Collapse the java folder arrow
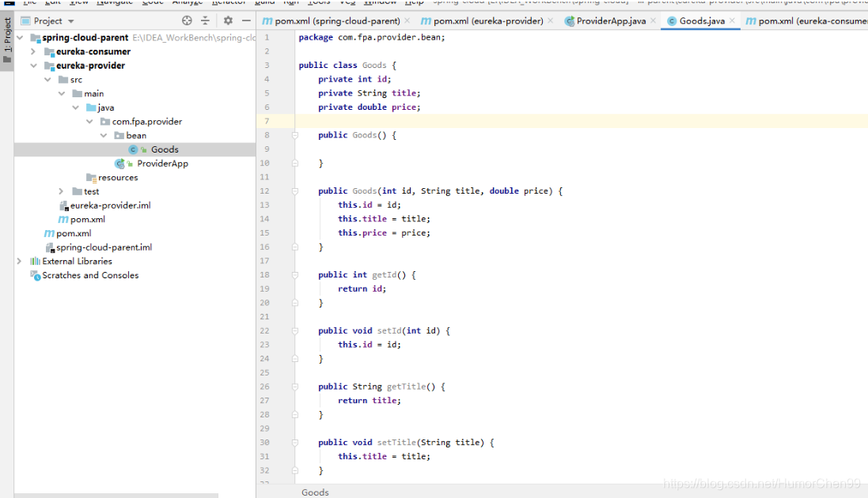The height and width of the screenshot is (498, 868). click(75, 108)
